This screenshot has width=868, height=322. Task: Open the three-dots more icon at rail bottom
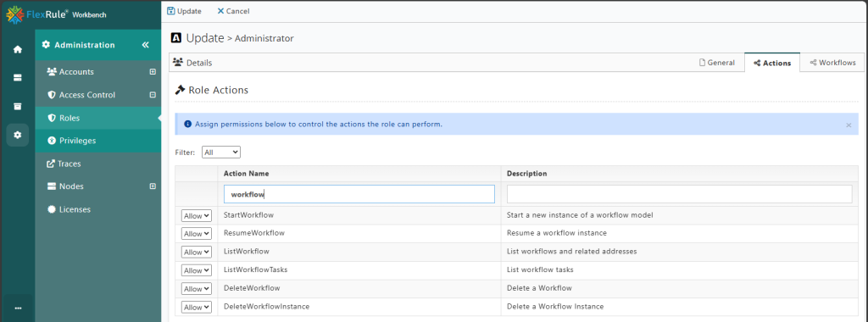[x=18, y=308]
